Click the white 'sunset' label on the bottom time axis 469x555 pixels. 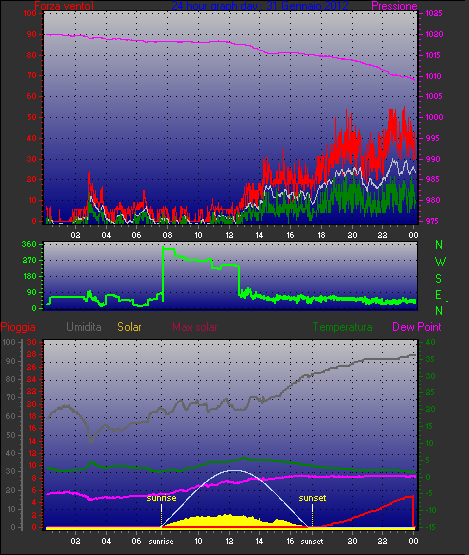311,541
